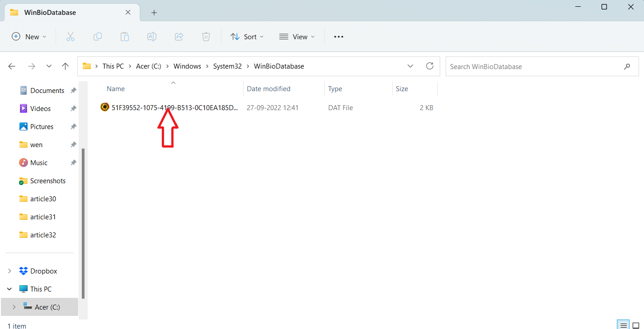Open the See more ellipsis menu

click(x=338, y=37)
